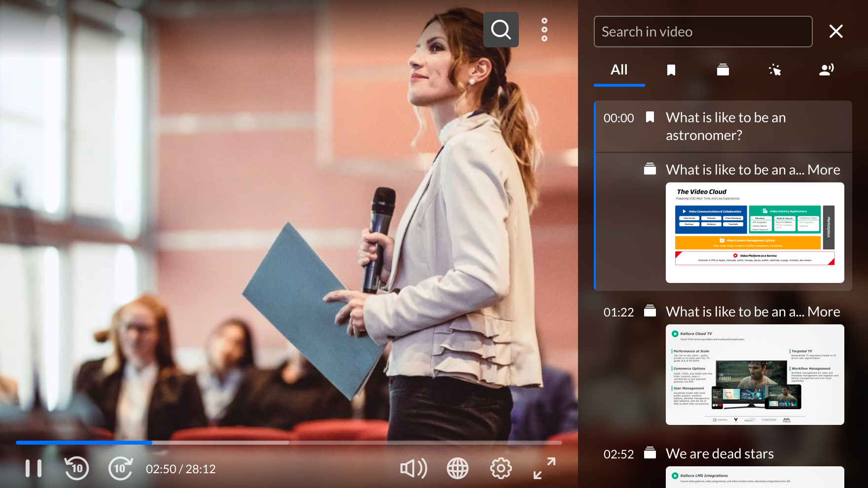Select the 'We are dead stars' slide entry
868x488 pixels.
point(720,454)
